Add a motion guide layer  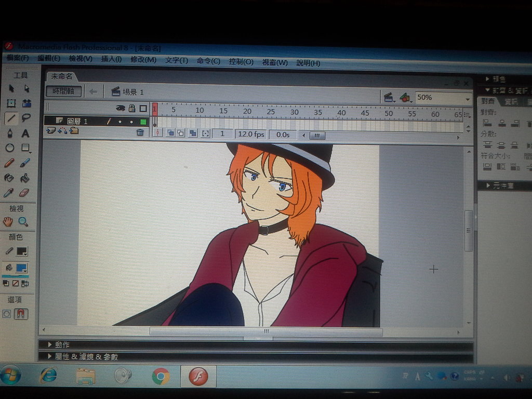pos(62,130)
